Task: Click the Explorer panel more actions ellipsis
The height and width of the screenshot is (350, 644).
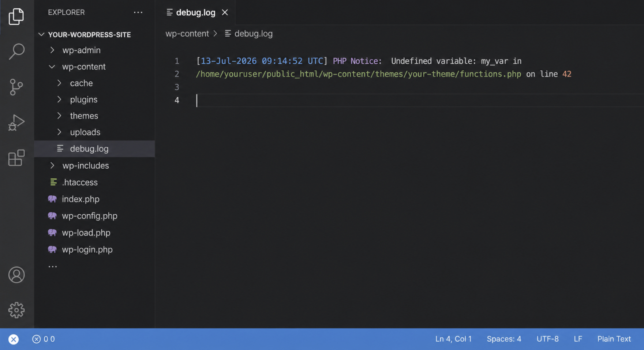Action: (138, 12)
